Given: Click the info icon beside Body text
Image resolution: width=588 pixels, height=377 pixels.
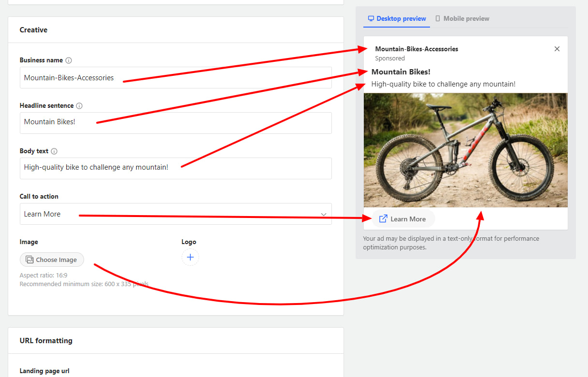Looking at the screenshot, I should [x=54, y=151].
